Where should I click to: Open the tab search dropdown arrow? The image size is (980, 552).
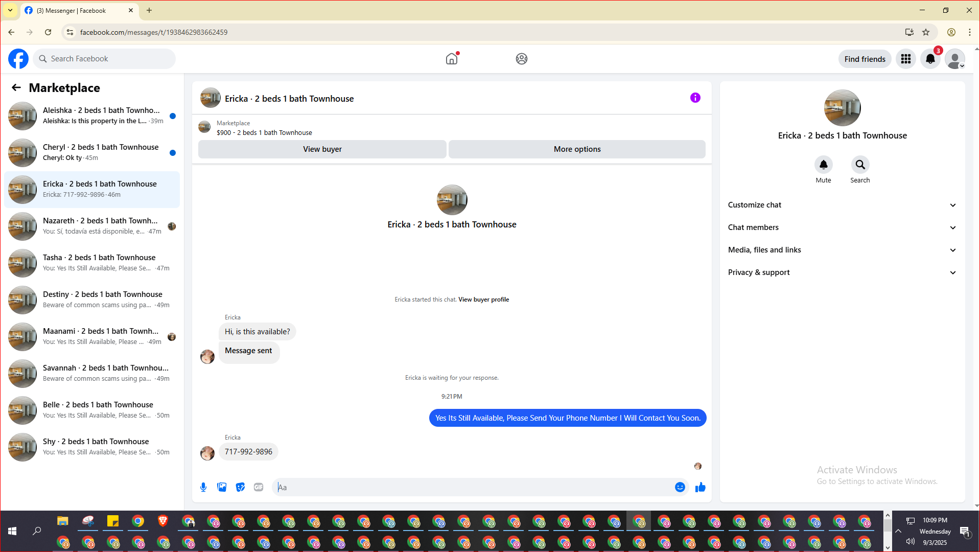point(10,10)
